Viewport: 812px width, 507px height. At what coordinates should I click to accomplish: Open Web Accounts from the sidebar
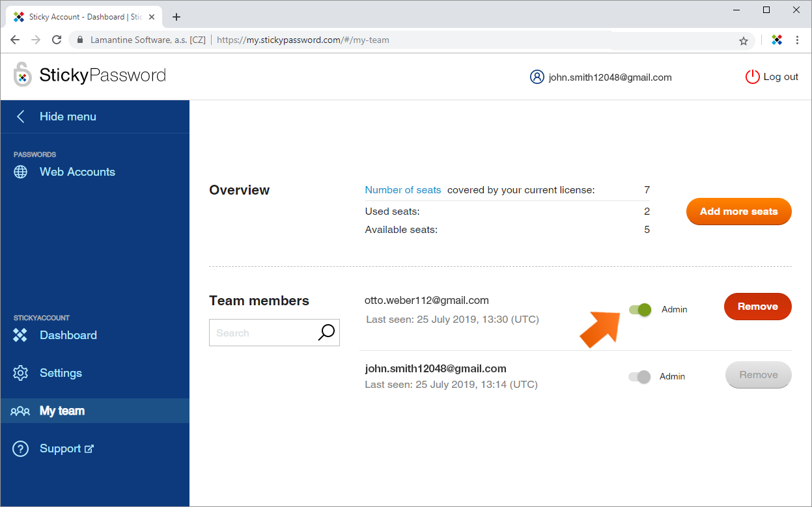(77, 172)
